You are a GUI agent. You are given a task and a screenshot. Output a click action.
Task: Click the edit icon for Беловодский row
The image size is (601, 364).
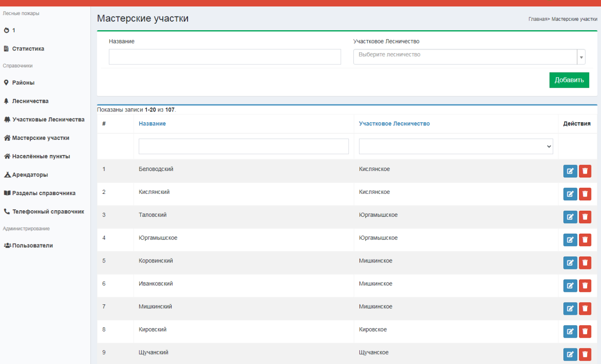point(570,171)
